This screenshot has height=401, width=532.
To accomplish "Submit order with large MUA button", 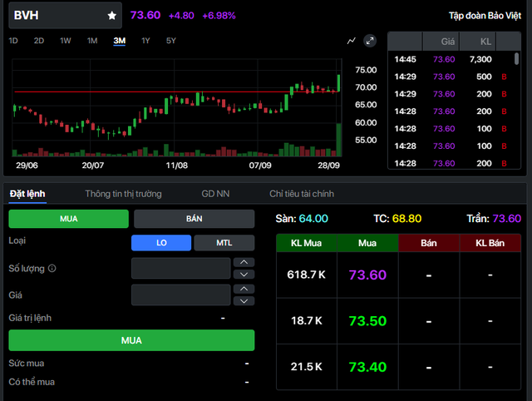I will tap(131, 340).
